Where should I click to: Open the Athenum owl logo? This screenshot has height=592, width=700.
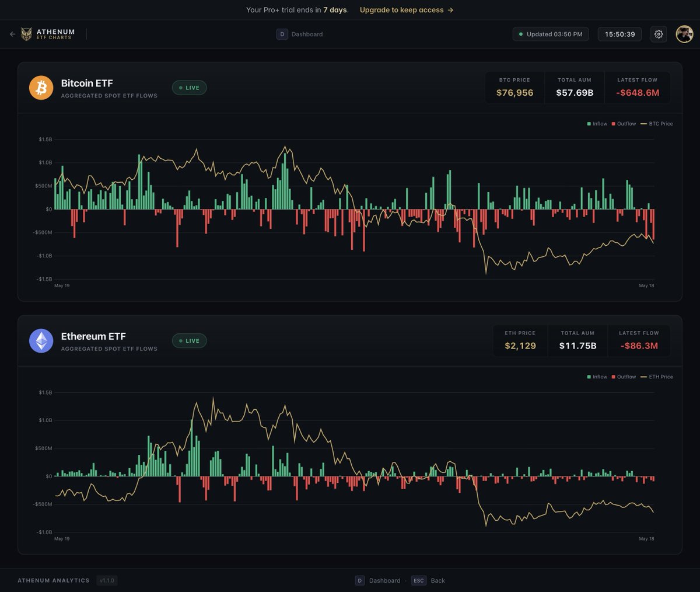[26, 34]
